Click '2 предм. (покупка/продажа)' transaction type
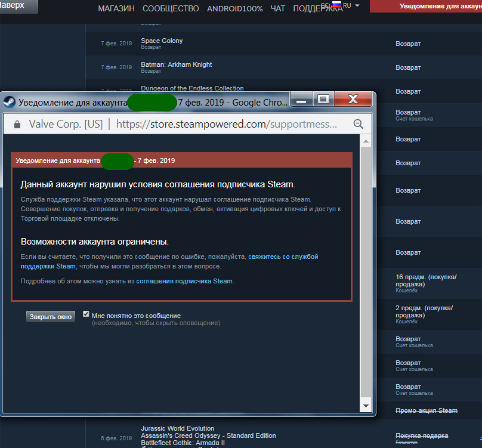The height and width of the screenshot is (448, 482). (x=424, y=311)
